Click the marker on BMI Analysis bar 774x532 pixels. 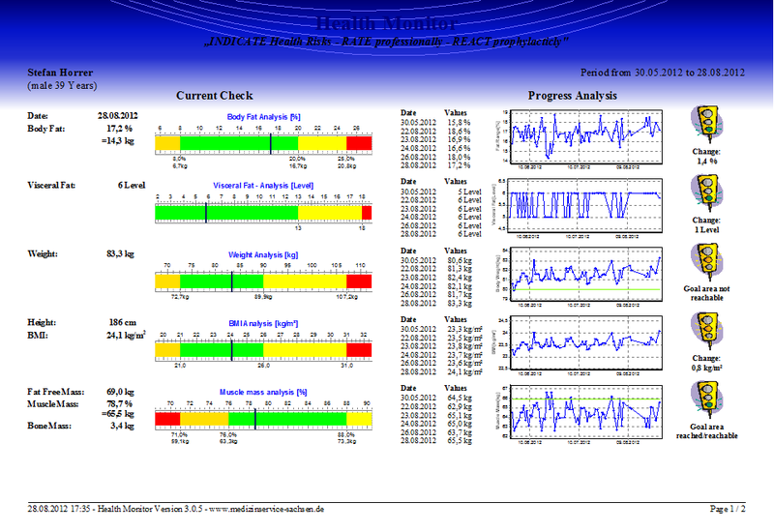tap(231, 350)
